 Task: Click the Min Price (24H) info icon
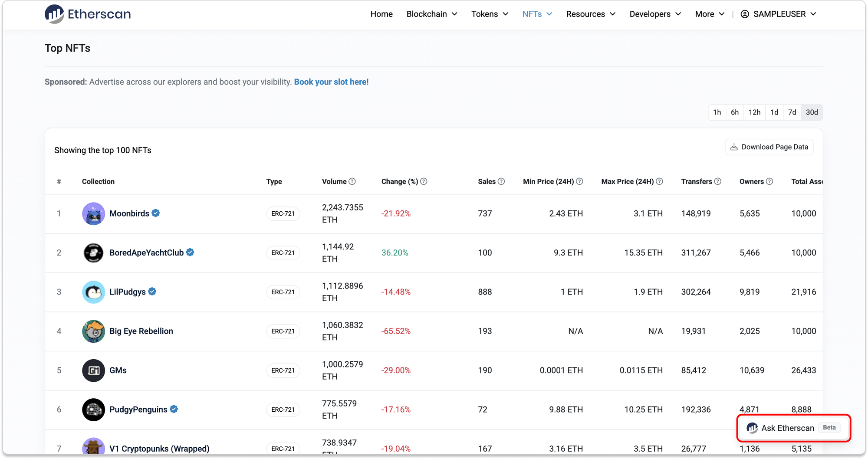coord(579,181)
